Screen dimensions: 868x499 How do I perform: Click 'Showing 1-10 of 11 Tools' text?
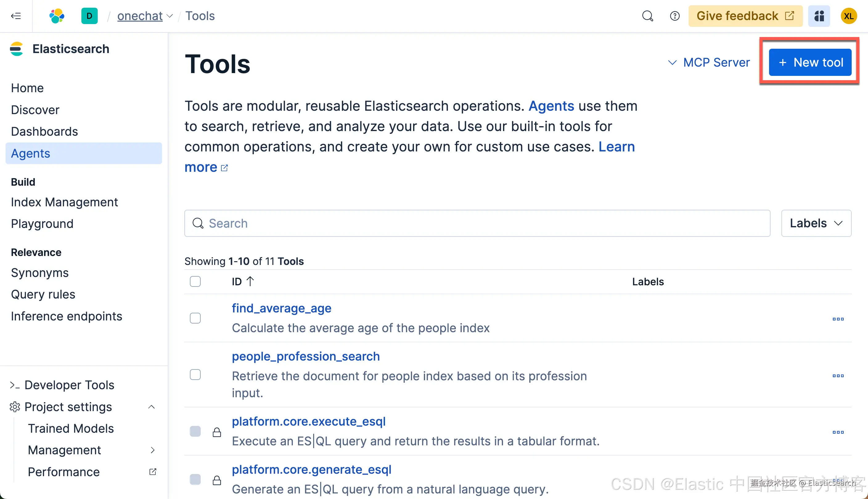click(x=244, y=261)
